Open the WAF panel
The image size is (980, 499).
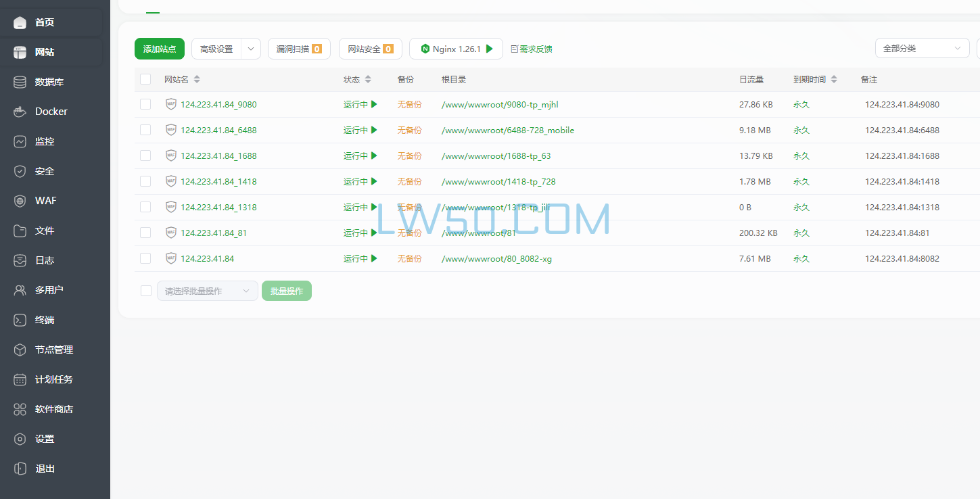coord(45,200)
